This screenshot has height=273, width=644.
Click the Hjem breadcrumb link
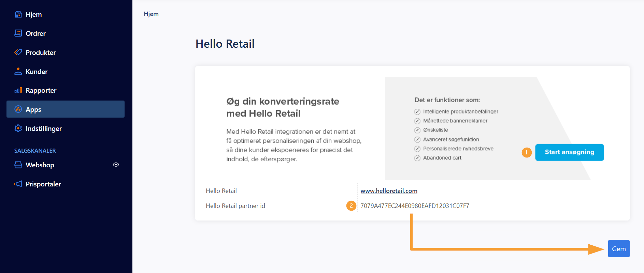(151, 14)
